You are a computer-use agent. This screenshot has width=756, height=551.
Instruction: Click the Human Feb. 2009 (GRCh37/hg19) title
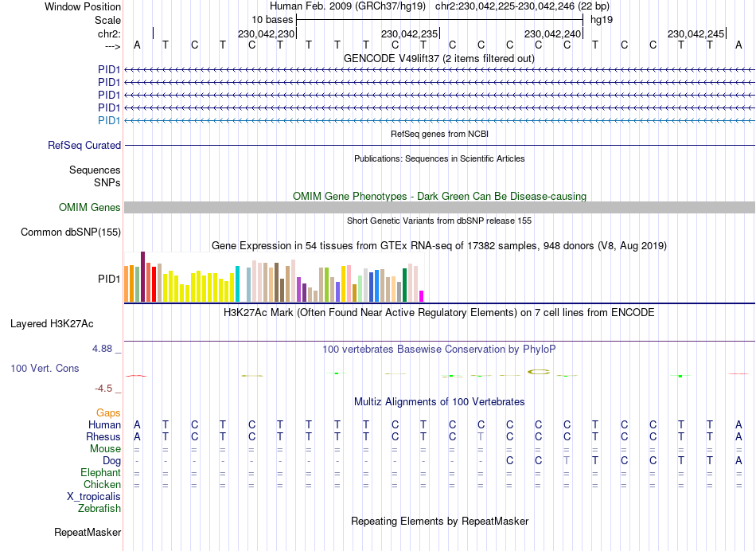348,6
